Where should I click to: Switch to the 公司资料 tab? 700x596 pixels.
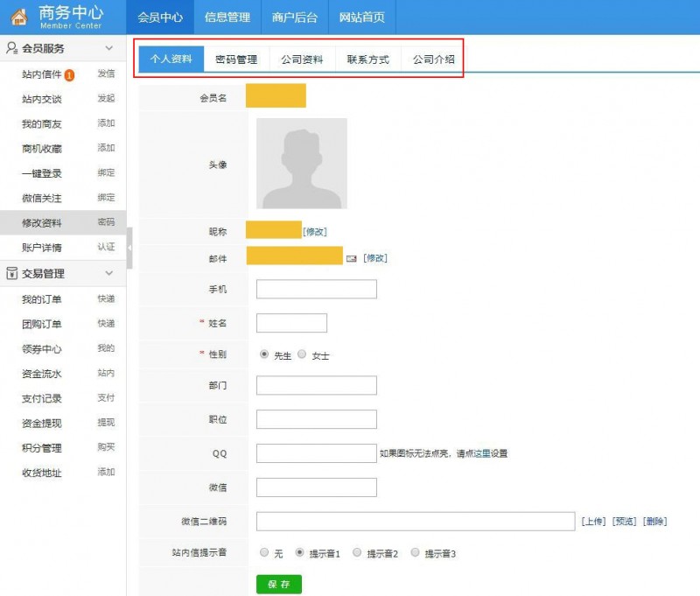point(302,60)
